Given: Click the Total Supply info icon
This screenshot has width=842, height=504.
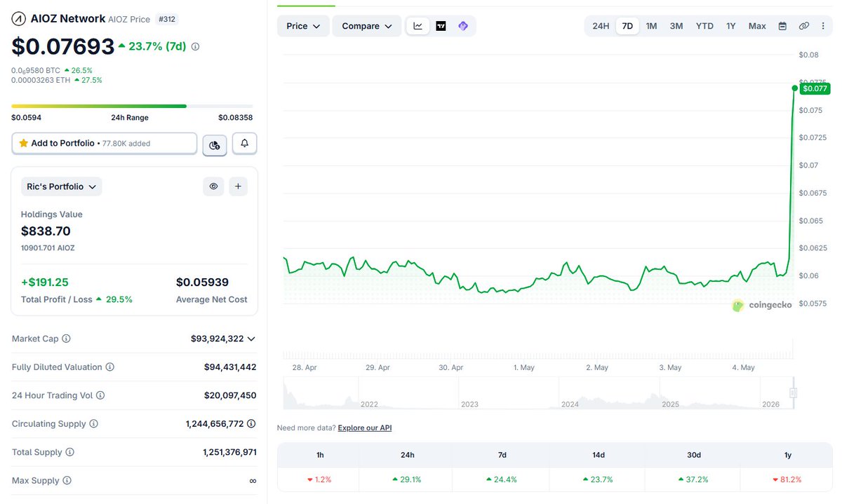Looking at the screenshot, I should tap(69, 452).
